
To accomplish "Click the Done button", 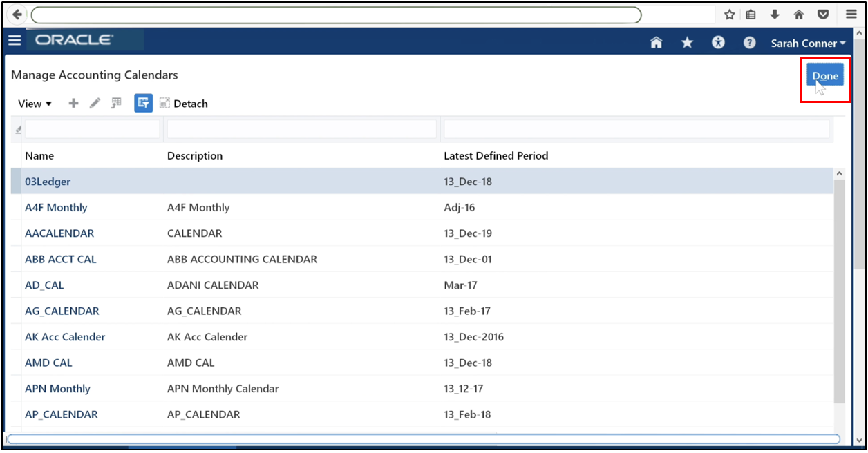I will pos(824,76).
